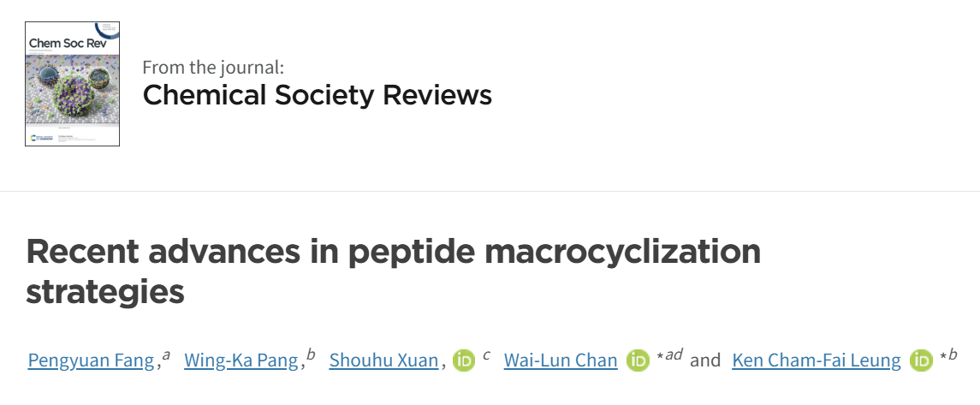Click affiliation superscript 'b' after Ken Cham-Fai Leung

tap(953, 354)
